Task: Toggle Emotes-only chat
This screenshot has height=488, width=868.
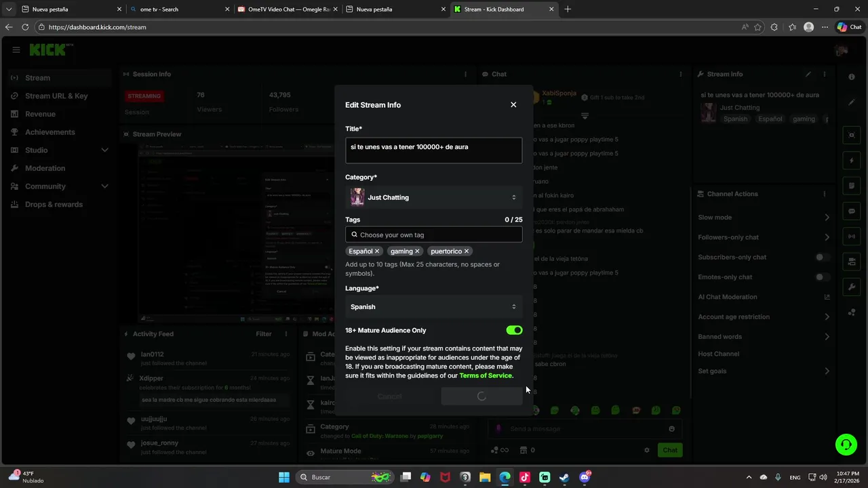Action: point(823,277)
